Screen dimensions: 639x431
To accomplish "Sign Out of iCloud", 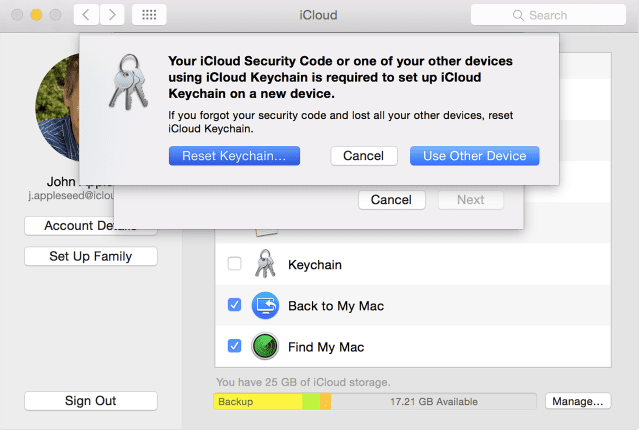I will tap(90, 401).
